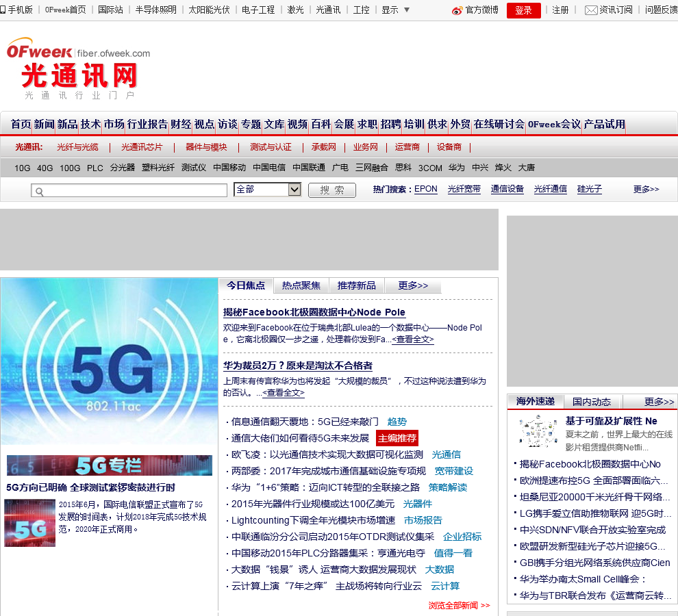678x616 pixels.
Task: Click the 100G keyword tag
Action: click(70, 168)
